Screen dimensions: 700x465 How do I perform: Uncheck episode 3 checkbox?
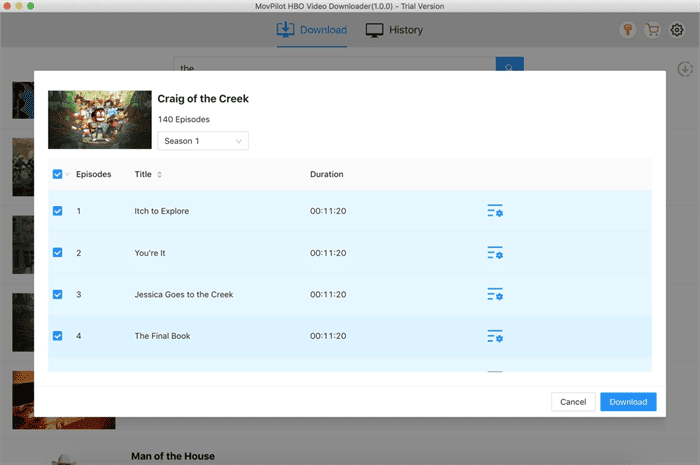point(57,295)
